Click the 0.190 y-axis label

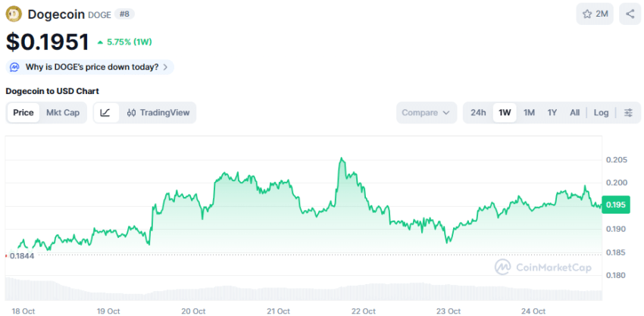617,229
